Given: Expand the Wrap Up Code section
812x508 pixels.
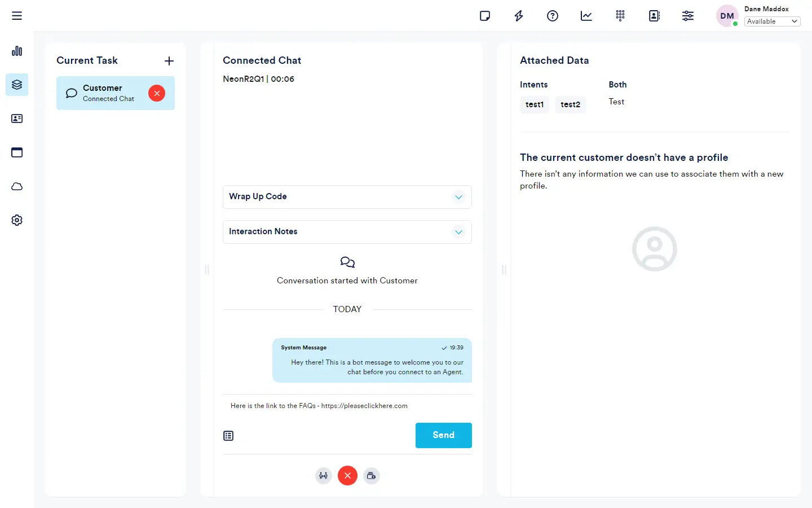Looking at the screenshot, I should point(458,197).
